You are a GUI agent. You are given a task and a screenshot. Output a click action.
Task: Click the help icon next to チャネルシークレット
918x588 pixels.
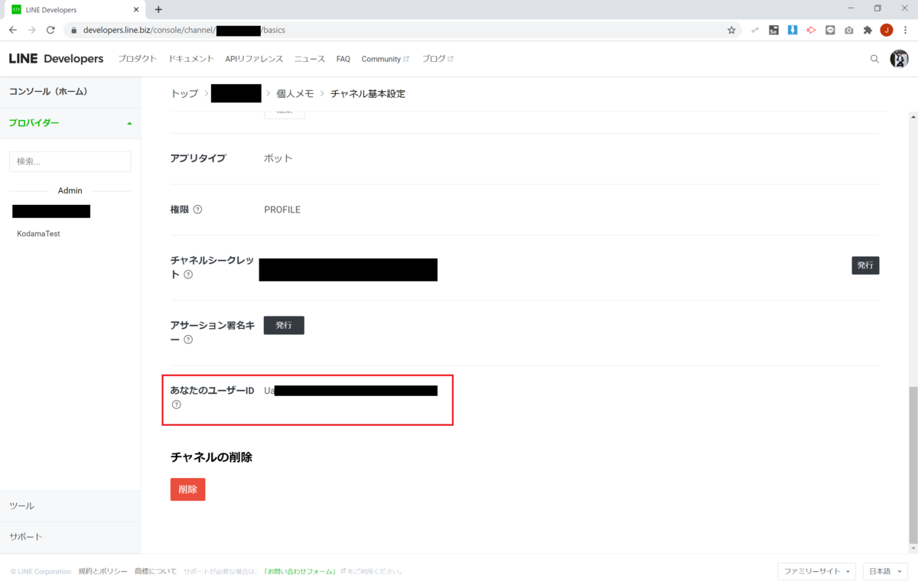187,275
